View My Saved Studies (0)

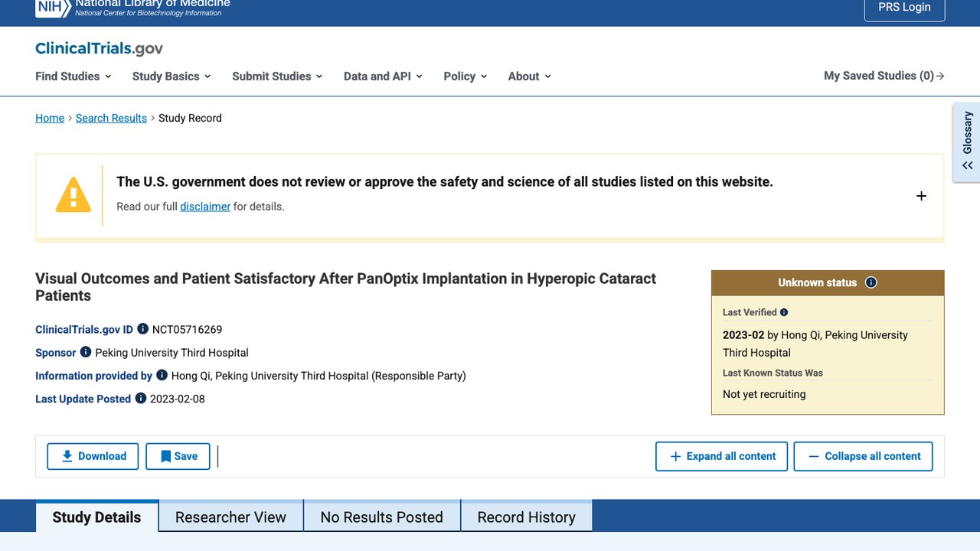[x=884, y=76]
